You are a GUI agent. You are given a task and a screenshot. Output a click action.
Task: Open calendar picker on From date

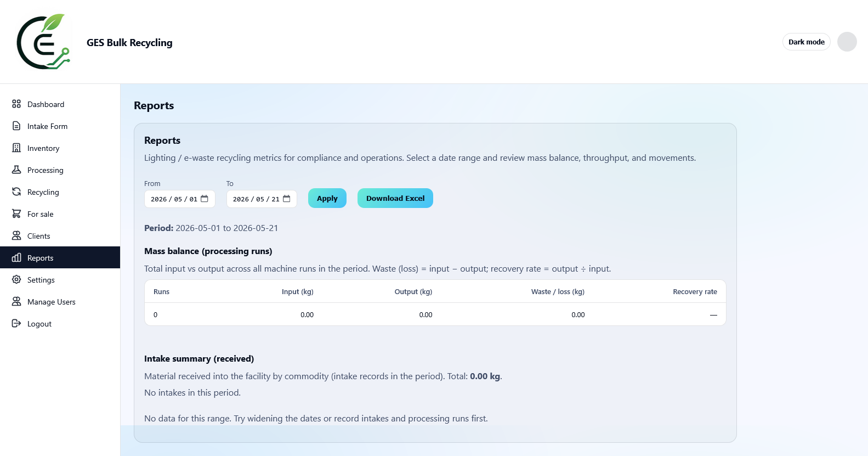pos(205,199)
